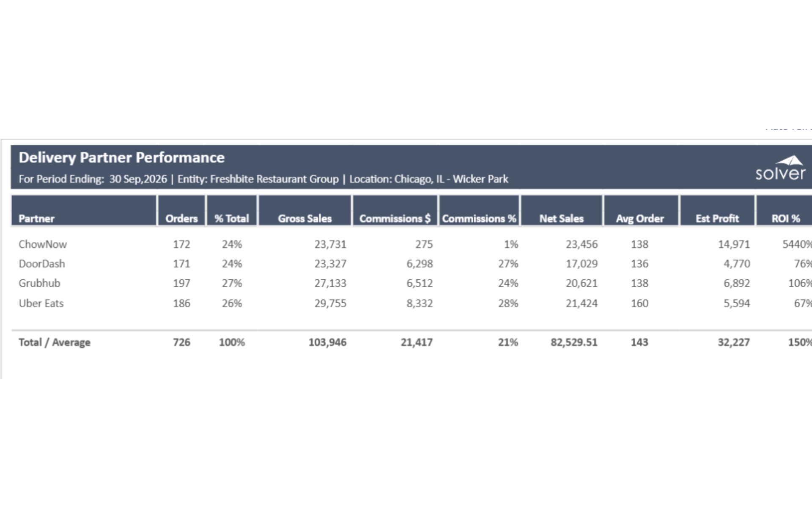Click ChowNow's Est Profit value 14,971
Viewport: 812px width, 508px height.
coord(734,244)
